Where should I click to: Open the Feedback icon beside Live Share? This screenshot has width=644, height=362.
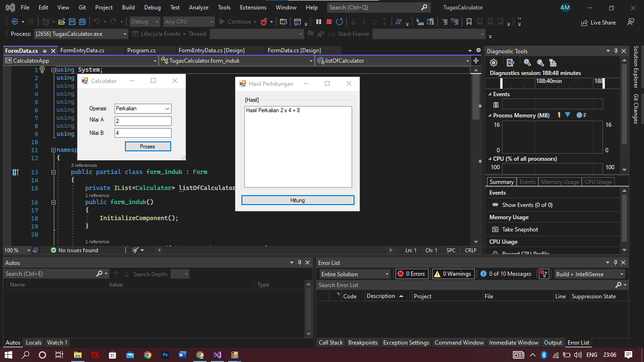tap(631, 22)
